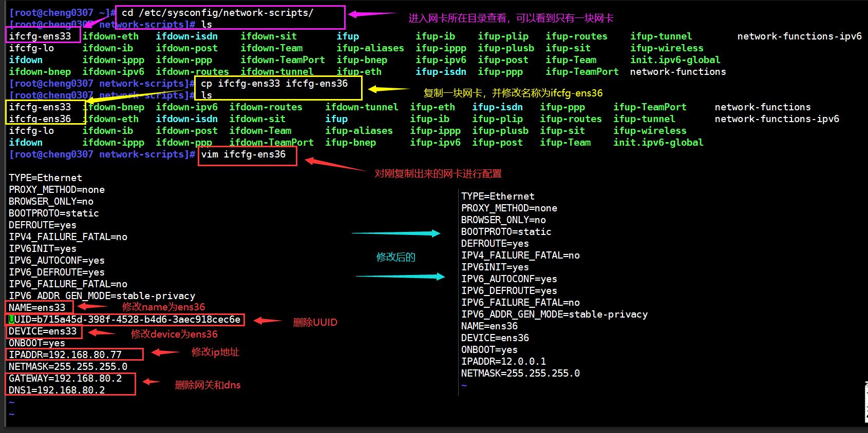Click the NAME=ens36 line

tap(489, 326)
